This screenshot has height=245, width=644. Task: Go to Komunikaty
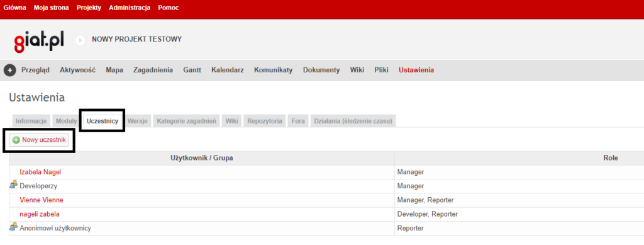273,70
